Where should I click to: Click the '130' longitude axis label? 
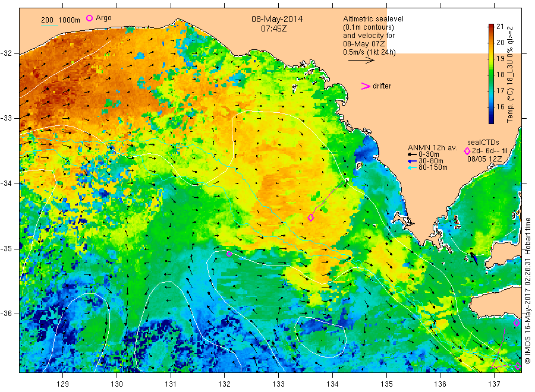click(x=117, y=384)
